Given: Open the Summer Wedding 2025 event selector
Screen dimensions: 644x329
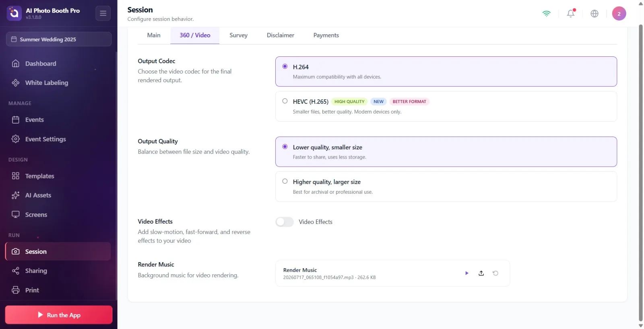Looking at the screenshot, I should [59, 39].
